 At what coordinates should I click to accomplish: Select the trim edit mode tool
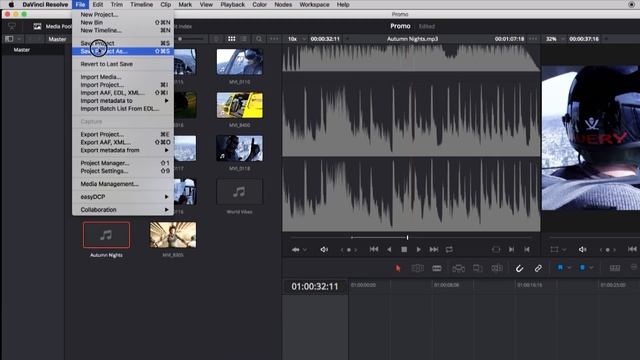point(417,268)
